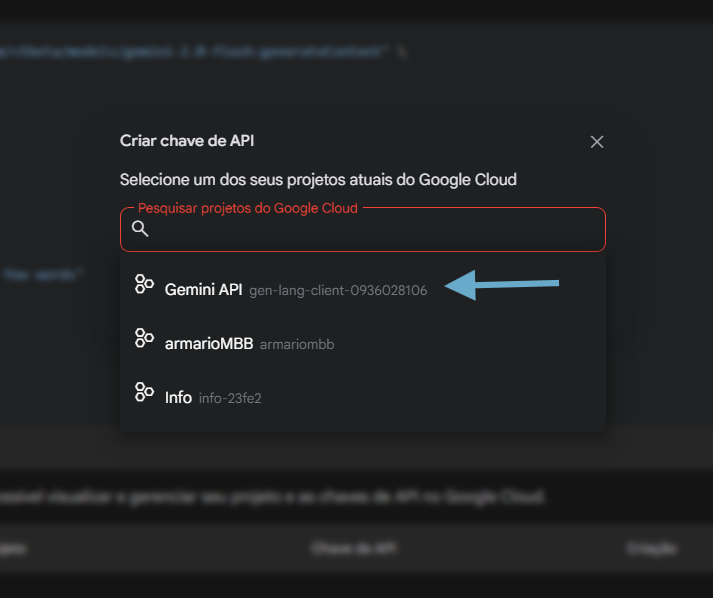Focus the Pesquisar projetos do Google Cloud field
The height and width of the screenshot is (598, 713).
pos(363,229)
